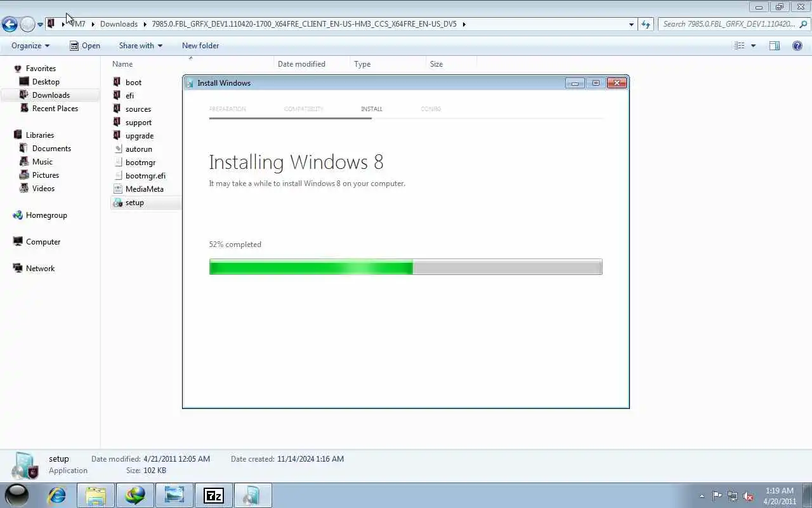
Task: Click the Compatibility step in Install Windows
Action: 304,109
